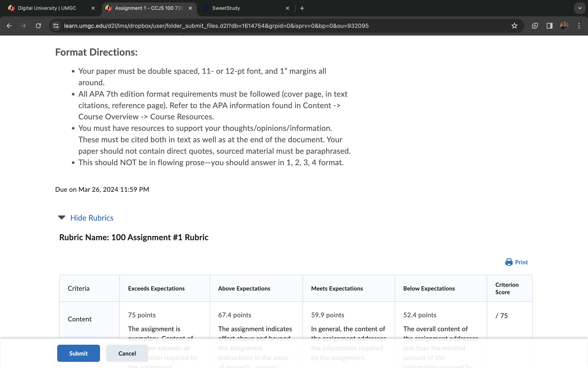Click the NOT flowing prose bullet
Viewport: 588px width, 368px height.
(x=211, y=162)
